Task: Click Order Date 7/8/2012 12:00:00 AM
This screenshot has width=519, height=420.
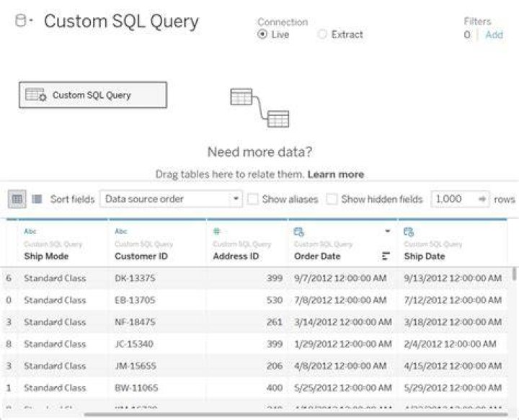Action: pos(340,300)
